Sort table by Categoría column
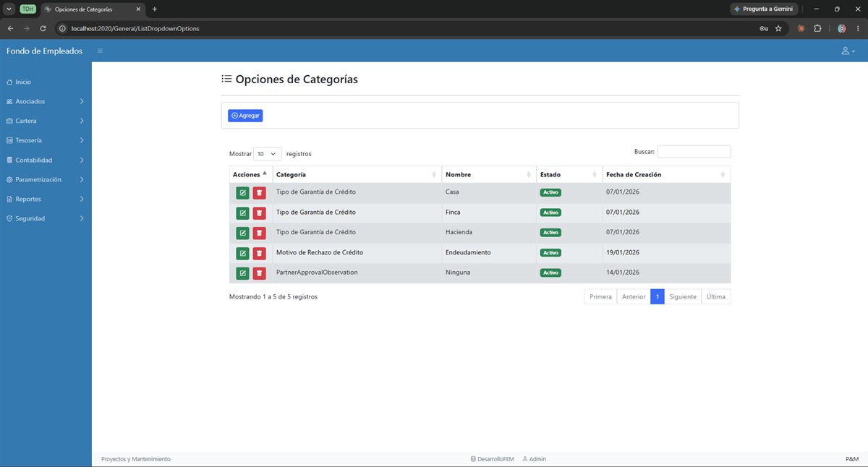Screen dimensions: 868x467 357,174
